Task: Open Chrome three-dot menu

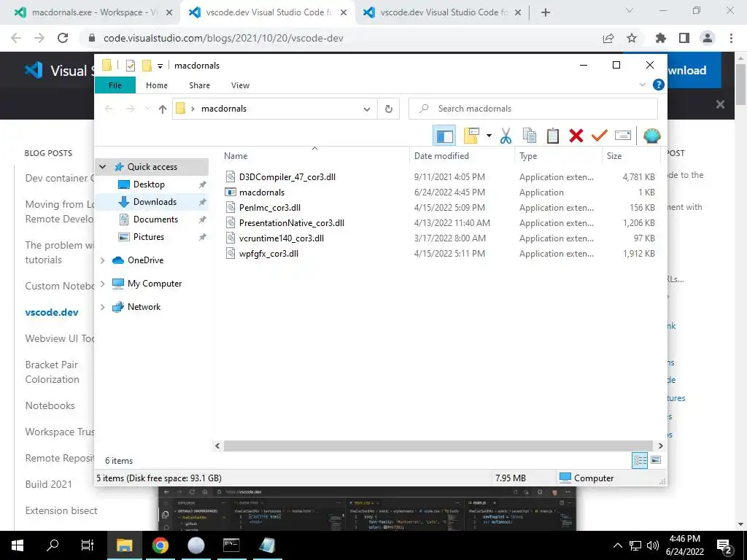Action: (x=731, y=38)
